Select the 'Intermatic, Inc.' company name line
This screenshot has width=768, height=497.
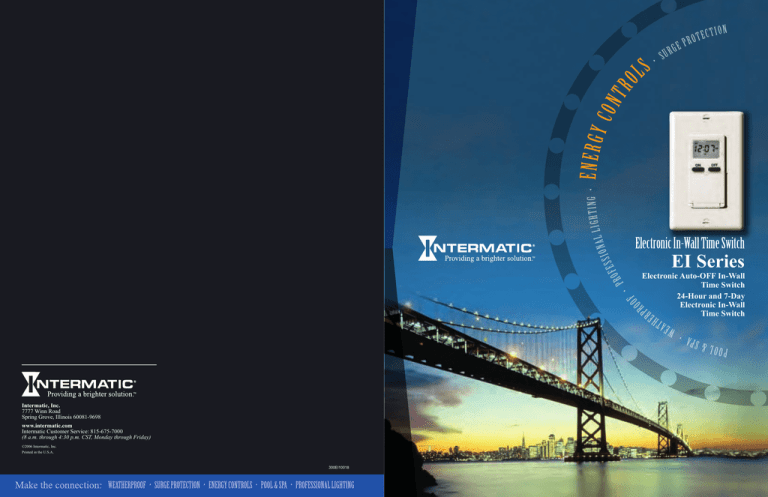[41, 405]
